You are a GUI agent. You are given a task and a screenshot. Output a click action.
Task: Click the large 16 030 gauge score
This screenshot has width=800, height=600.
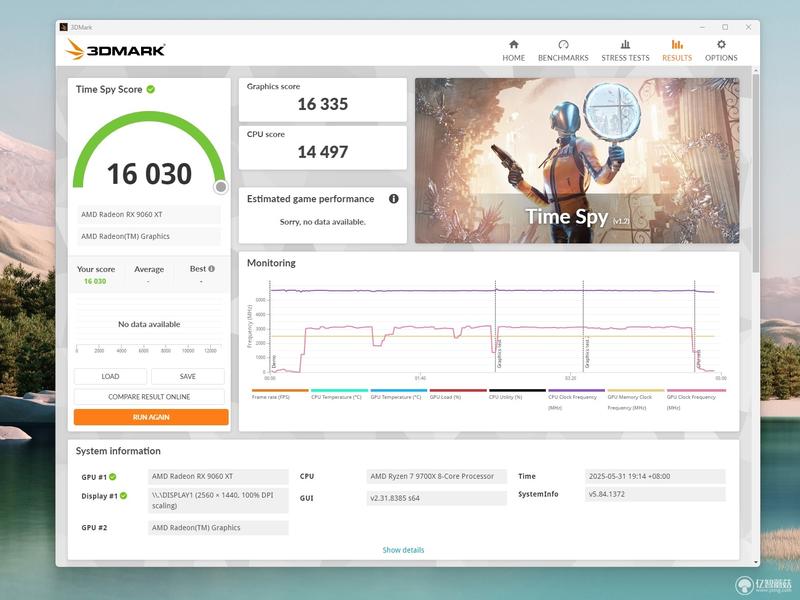[149, 174]
